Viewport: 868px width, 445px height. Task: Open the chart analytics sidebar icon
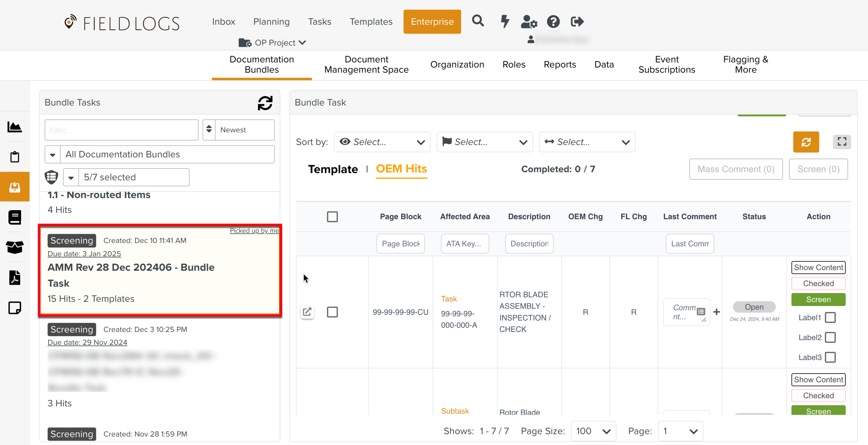[15, 127]
